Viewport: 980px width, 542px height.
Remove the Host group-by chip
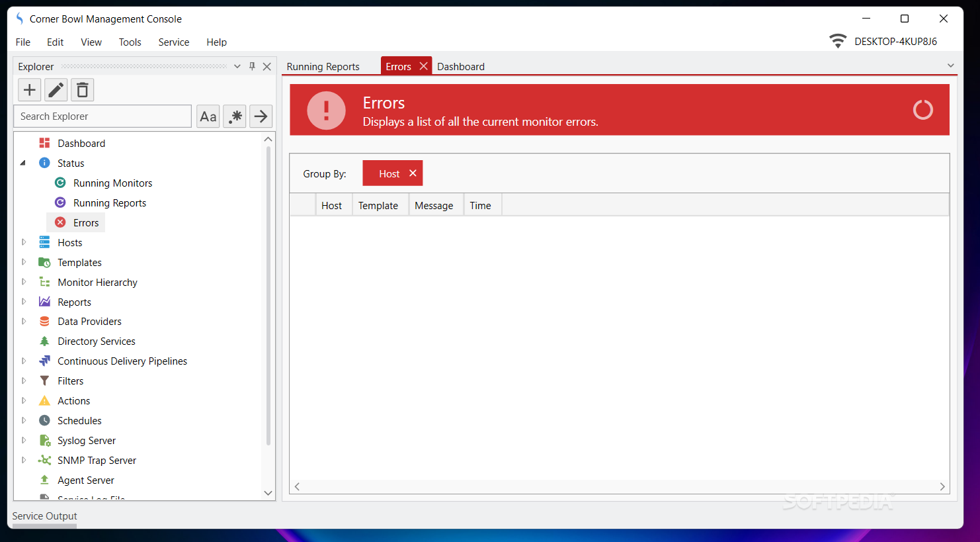(413, 173)
